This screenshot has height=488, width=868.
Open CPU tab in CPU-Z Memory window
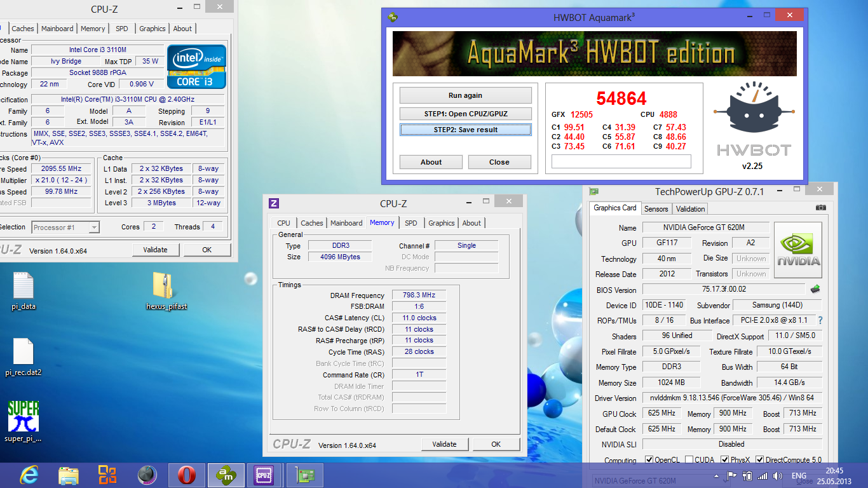283,223
